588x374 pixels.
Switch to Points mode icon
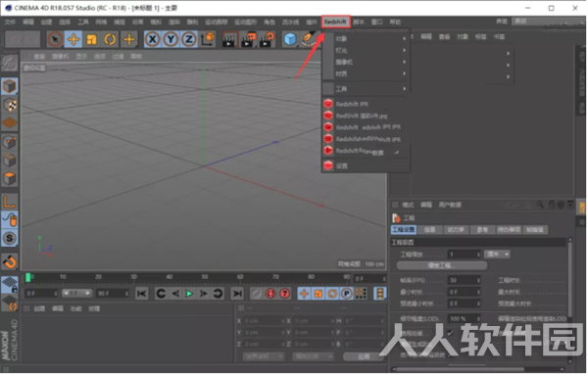10,142
